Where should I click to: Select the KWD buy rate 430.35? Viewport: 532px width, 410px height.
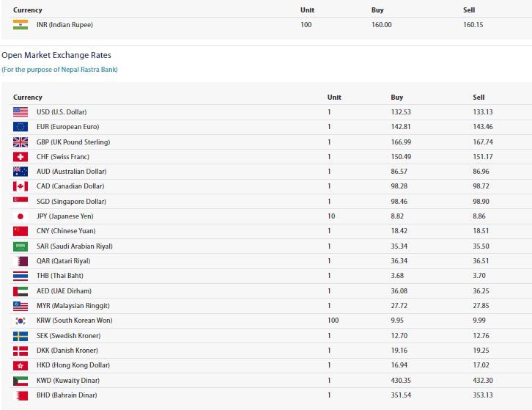point(402,381)
